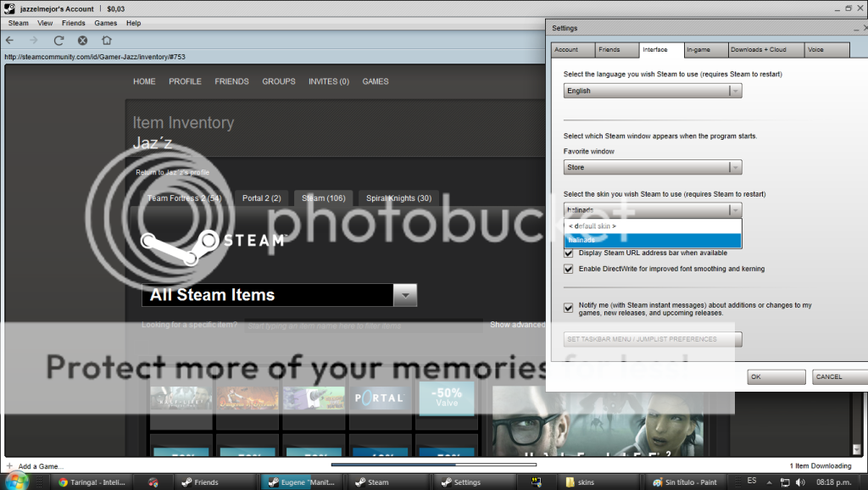This screenshot has height=490, width=868.
Task: Click the item name filter field
Action: pos(364,326)
